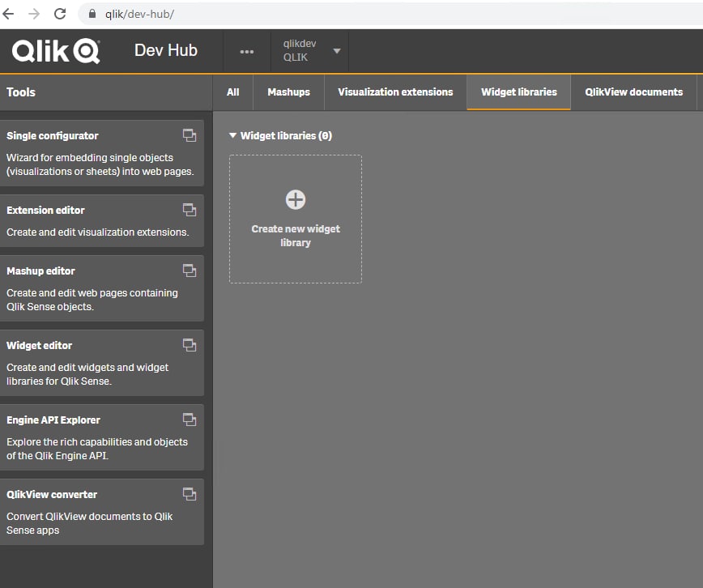703x588 pixels.
Task: Click the QlikView converter title
Action: pos(52,494)
